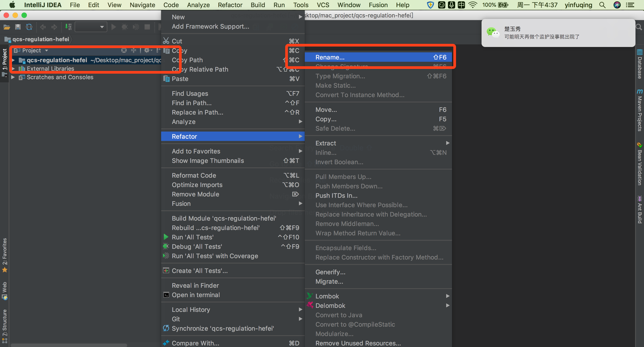This screenshot has height=347, width=644.
Task: Click the Project panel settings gear icon
Action: (148, 51)
